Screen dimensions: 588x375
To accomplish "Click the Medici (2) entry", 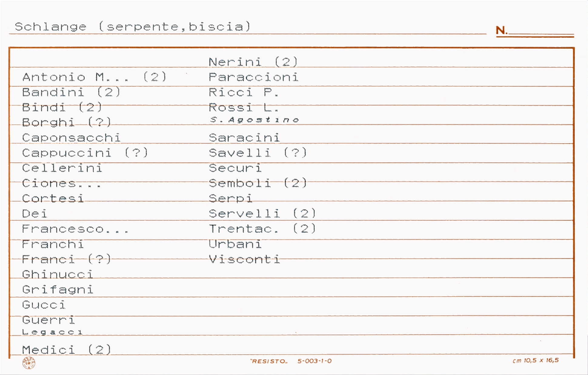I will point(67,350).
